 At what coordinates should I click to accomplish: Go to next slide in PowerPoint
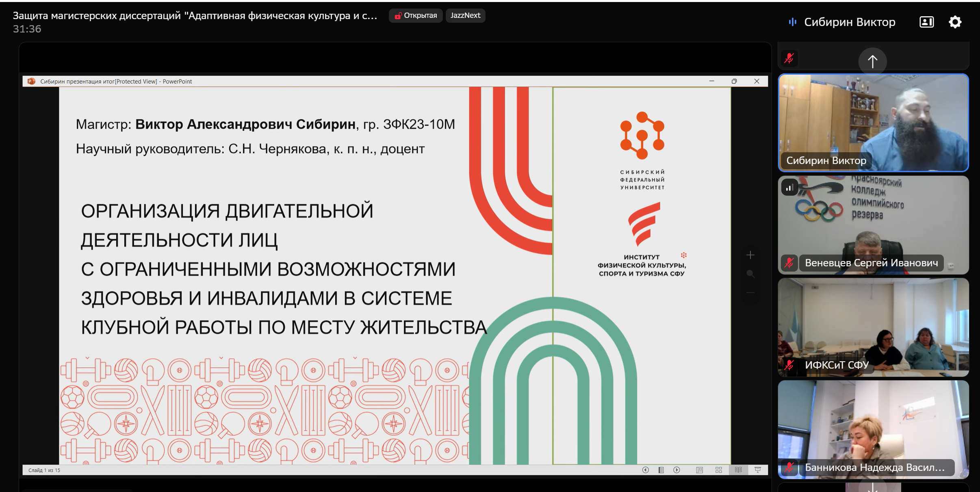click(x=676, y=470)
